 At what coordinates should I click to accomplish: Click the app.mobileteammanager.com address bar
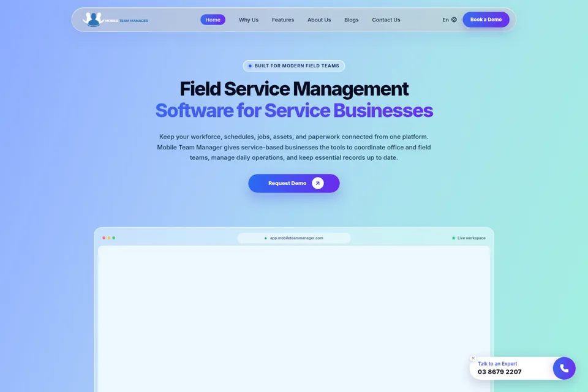tap(294, 238)
